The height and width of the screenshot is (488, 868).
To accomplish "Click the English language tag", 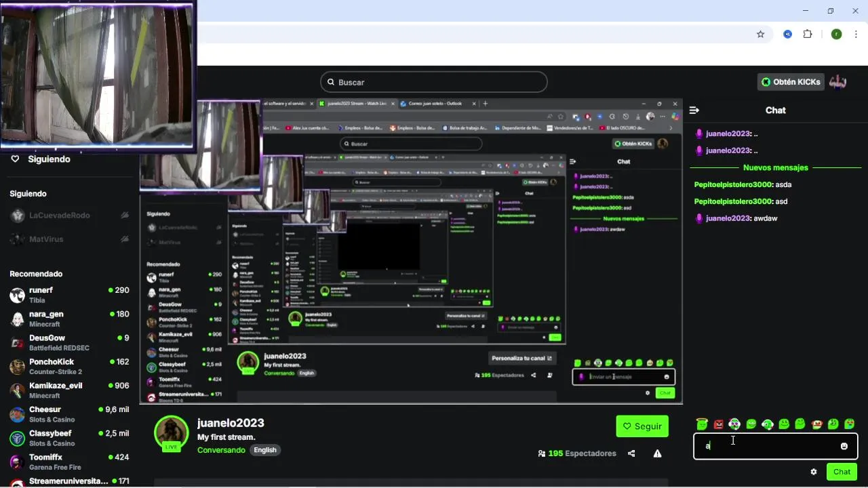I will click(265, 450).
